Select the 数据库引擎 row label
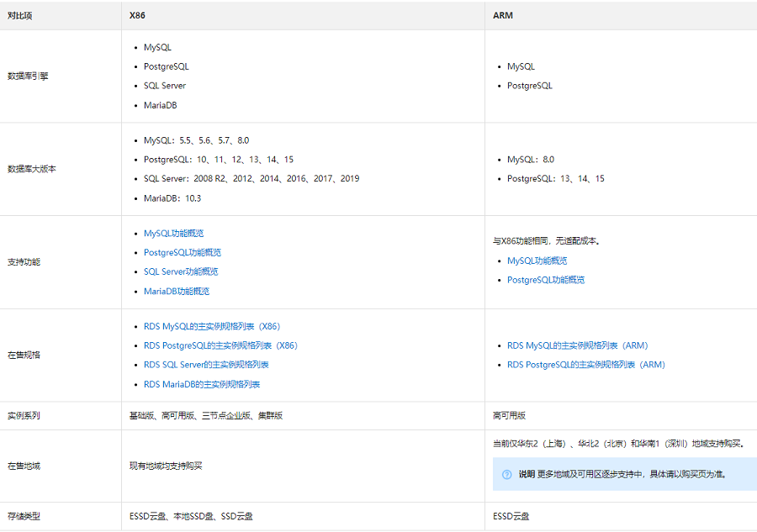757x532 pixels. click(28, 76)
